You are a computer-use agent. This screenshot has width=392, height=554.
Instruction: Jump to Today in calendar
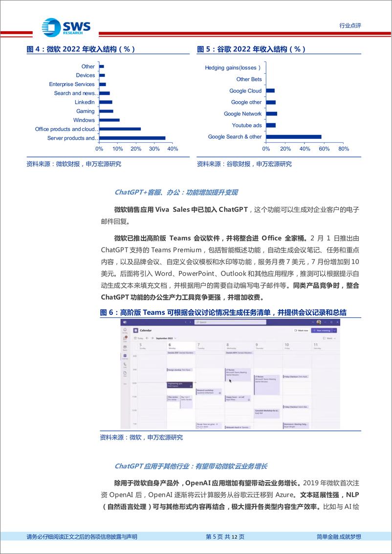pos(138,338)
